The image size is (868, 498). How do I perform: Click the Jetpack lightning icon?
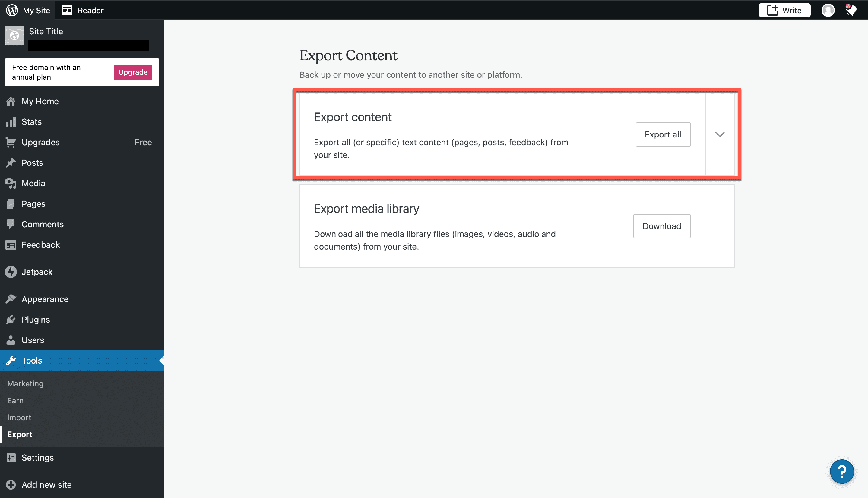tap(11, 272)
